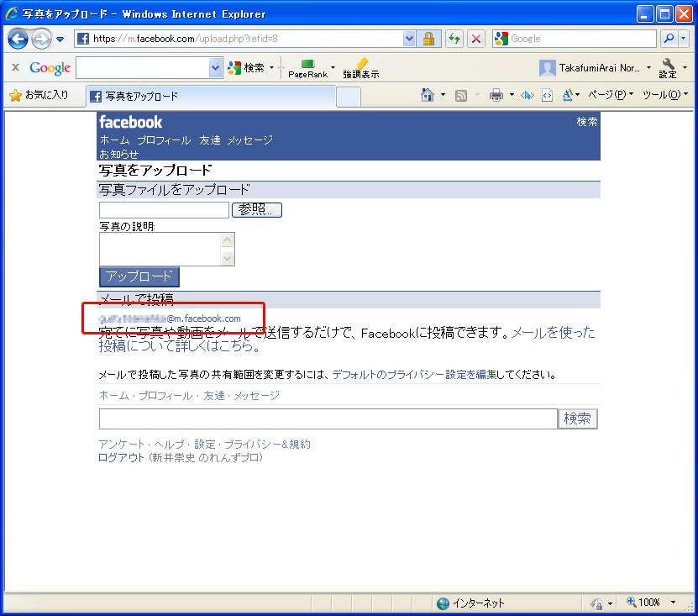
Task: Open お知らせ notifications in the header
Action: (x=119, y=154)
